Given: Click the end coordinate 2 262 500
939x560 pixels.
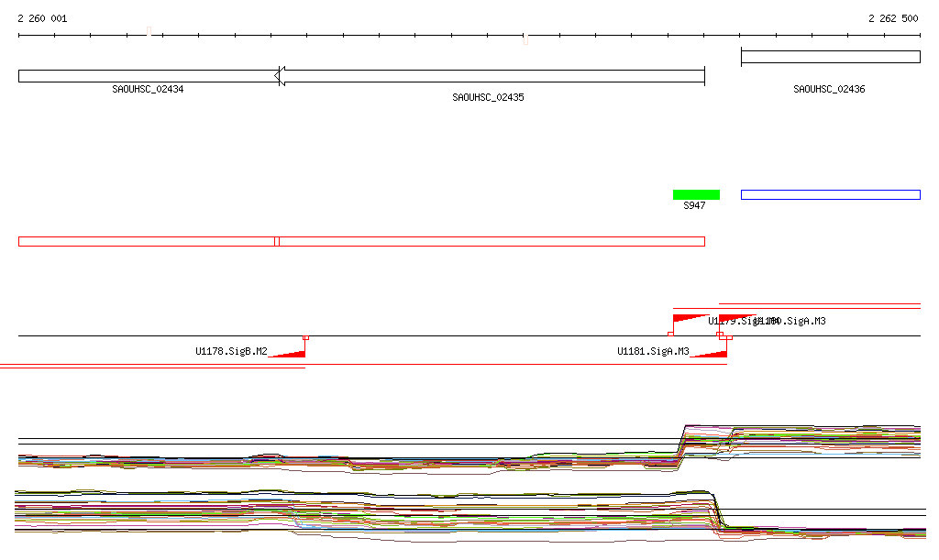Looking at the screenshot, I should click(x=893, y=18).
